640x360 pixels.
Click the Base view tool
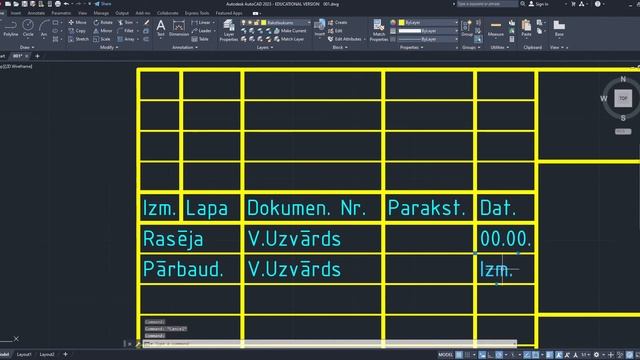[x=559, y=28]
